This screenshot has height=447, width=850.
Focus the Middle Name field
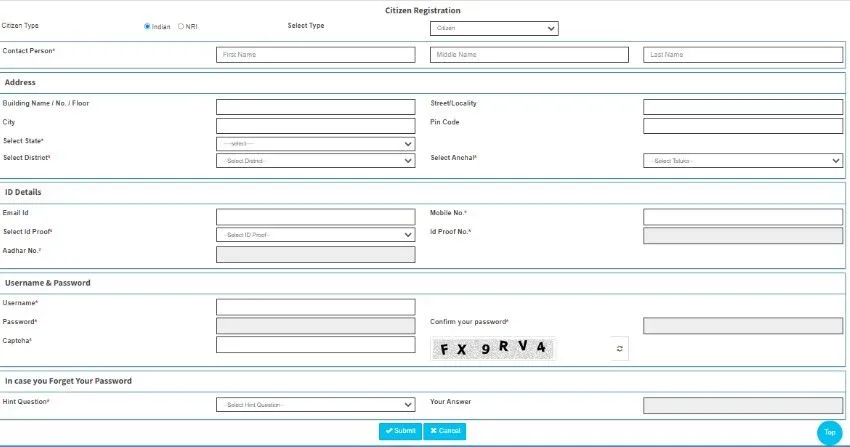click(529, 55)
